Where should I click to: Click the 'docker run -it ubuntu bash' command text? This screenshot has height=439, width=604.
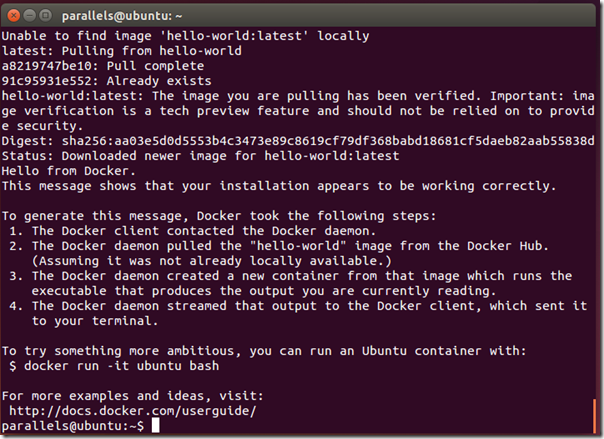click(x=121, y=366)
